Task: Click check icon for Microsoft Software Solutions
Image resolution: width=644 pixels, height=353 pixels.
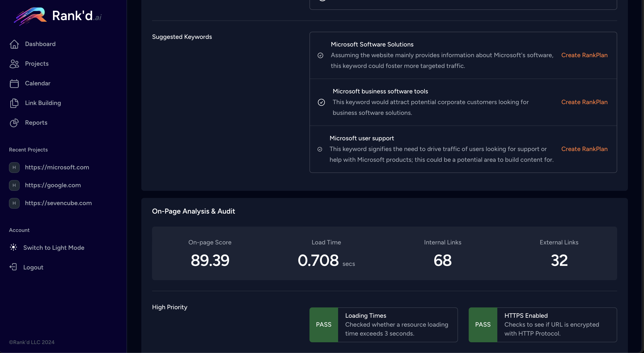Action: [x=320, y=55]
